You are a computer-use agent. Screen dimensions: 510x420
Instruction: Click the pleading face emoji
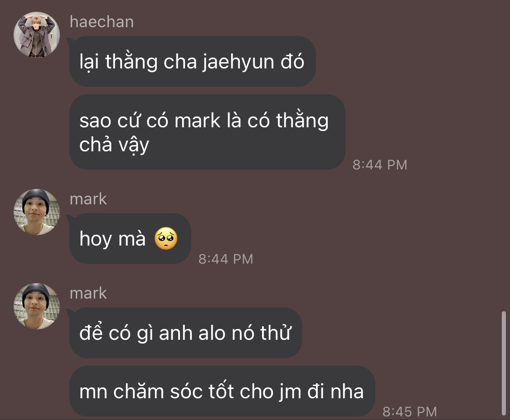click(166, 238)
